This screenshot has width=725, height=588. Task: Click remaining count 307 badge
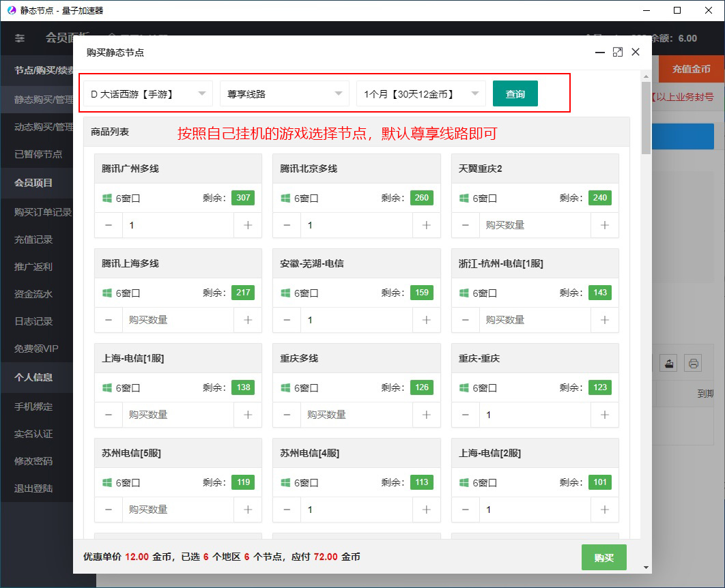[243, 198]
